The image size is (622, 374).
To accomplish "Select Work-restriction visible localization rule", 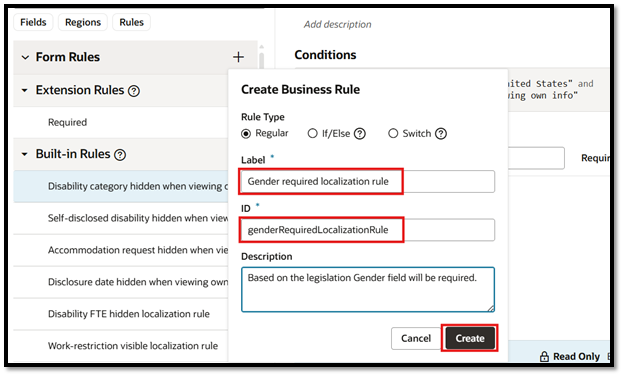I will pos(121,346).
